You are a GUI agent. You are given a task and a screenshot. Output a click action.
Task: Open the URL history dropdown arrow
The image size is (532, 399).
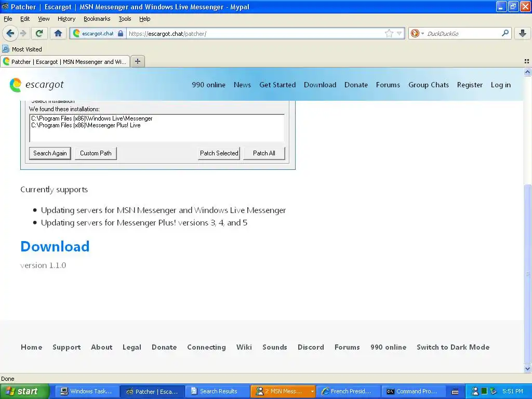[x=400, y=33]
